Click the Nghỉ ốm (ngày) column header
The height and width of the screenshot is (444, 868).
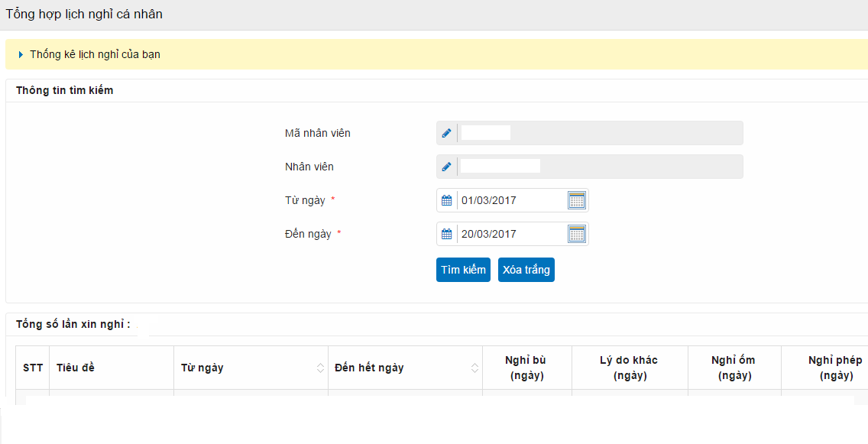point(734,368)
